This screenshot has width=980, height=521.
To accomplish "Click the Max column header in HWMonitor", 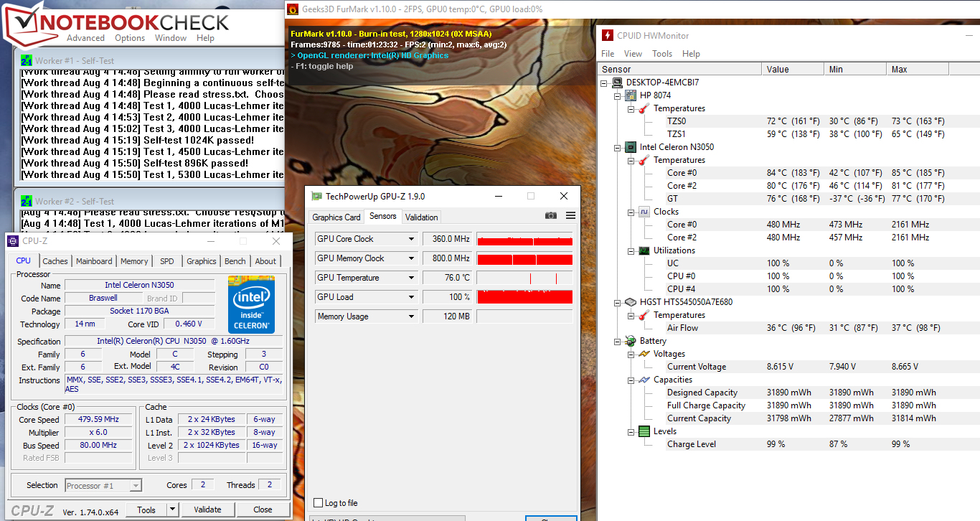I will pyautogui.click(x=918, y=70).
